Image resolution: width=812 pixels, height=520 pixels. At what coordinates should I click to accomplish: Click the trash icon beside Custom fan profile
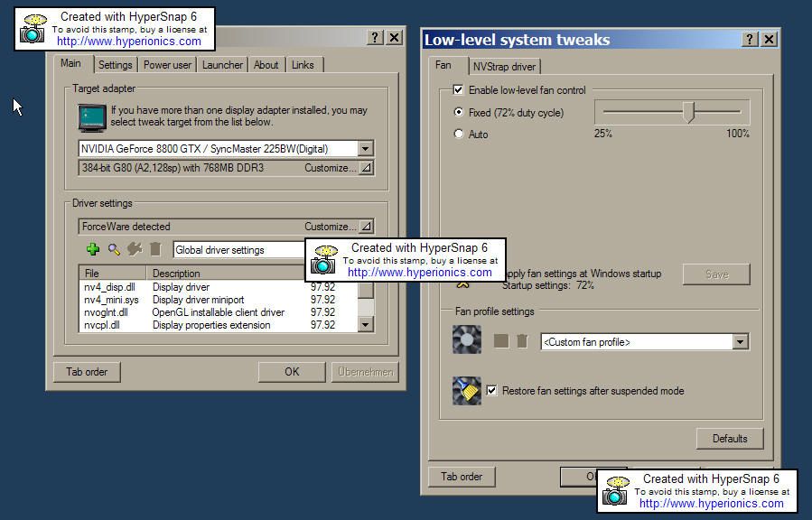[523, 341]
